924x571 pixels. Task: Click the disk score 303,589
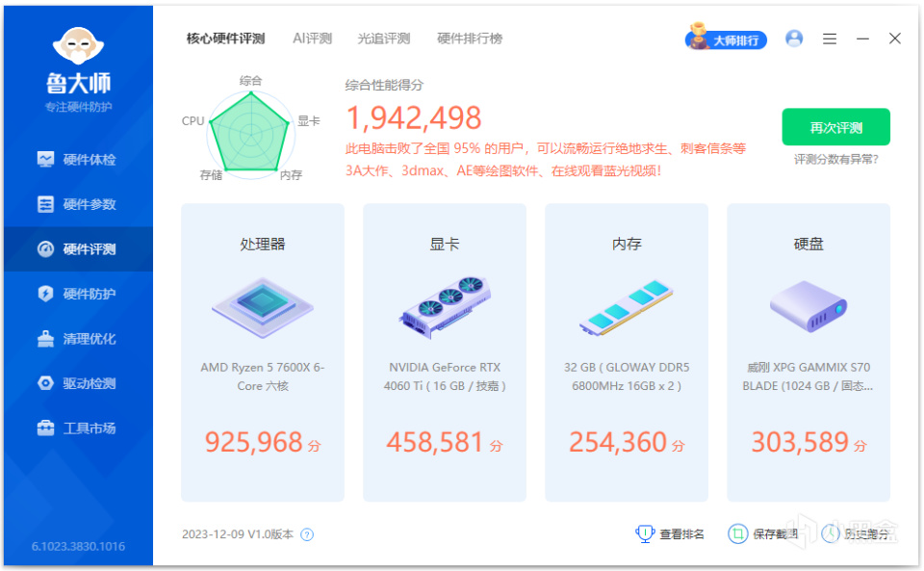pyautogui.click(x=800, y=442)
